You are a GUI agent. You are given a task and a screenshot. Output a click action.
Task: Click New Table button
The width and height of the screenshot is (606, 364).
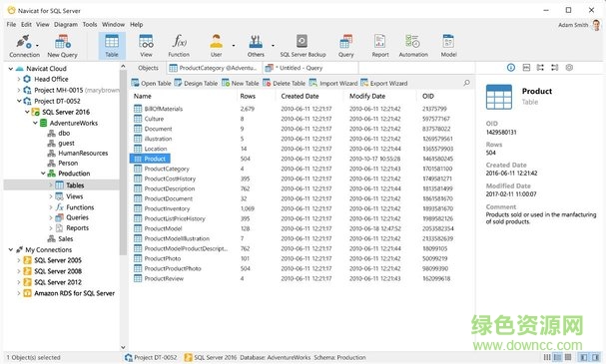tap(241, 83)
